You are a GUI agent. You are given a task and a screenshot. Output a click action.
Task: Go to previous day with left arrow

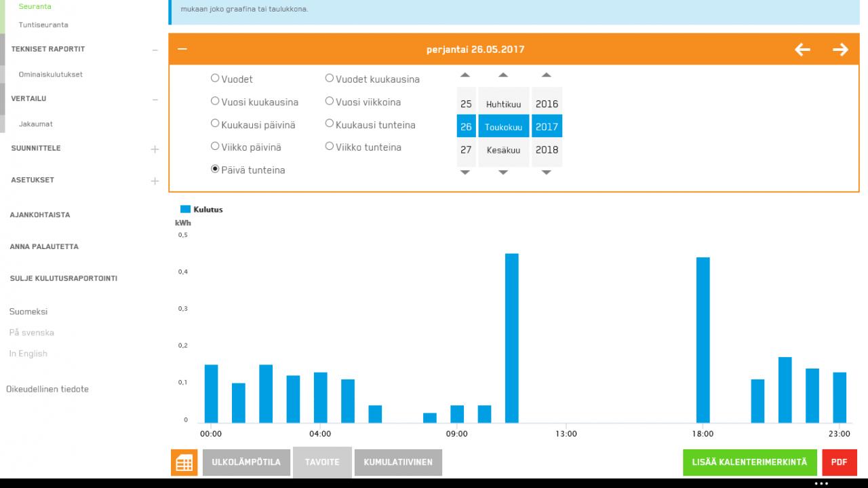click(802, 50)
